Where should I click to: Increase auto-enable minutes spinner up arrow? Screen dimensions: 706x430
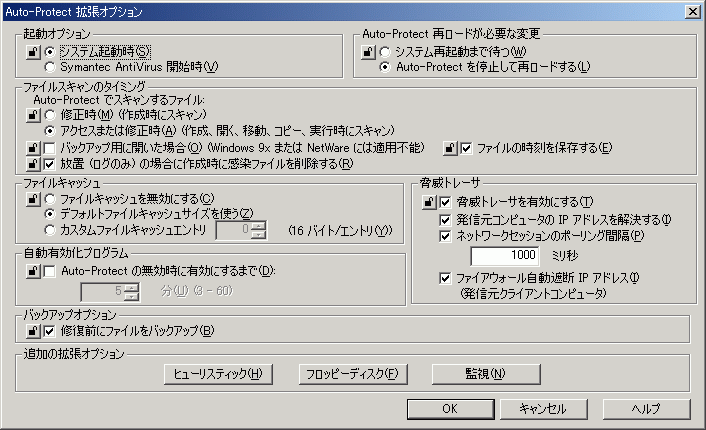pos(131,287)
